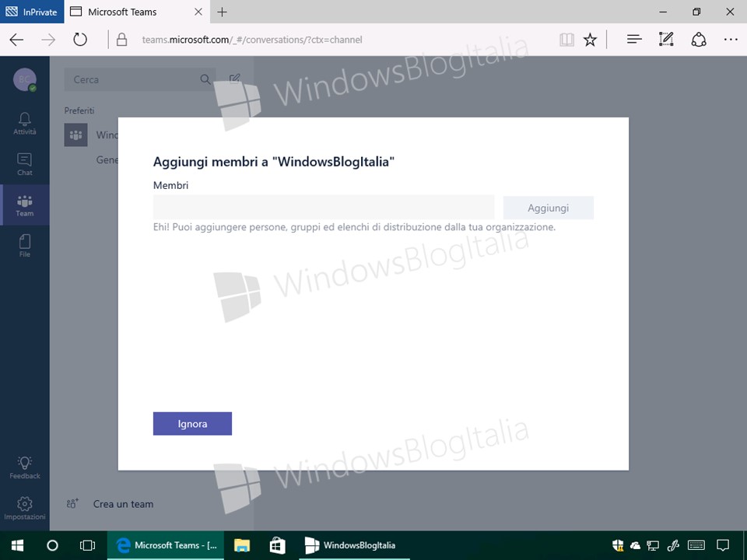This screenshot has width=747, height=560.
Task: Open File Explorer from taskbar
Action: coord(241,545)
